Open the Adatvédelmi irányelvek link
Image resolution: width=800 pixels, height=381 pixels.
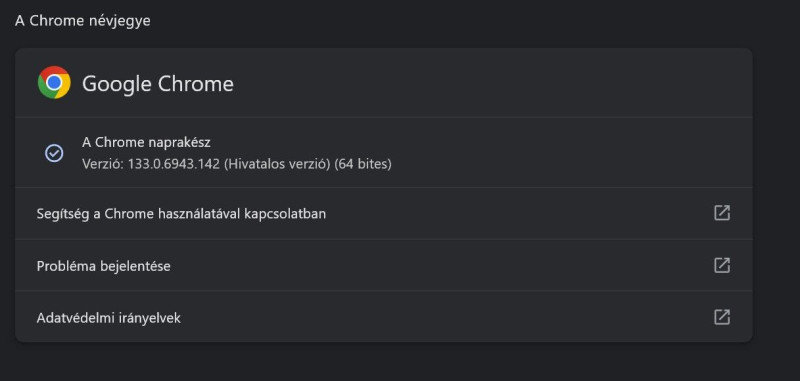(384, 317)
